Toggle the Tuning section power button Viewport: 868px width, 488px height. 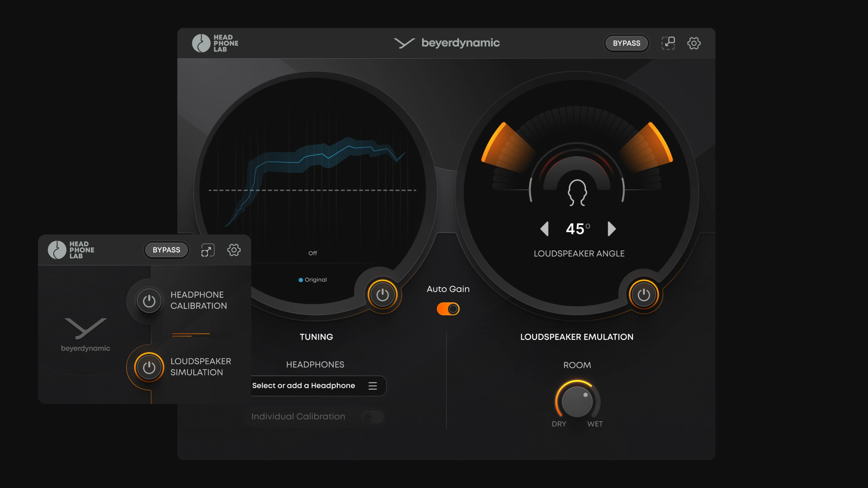[382, 295]
